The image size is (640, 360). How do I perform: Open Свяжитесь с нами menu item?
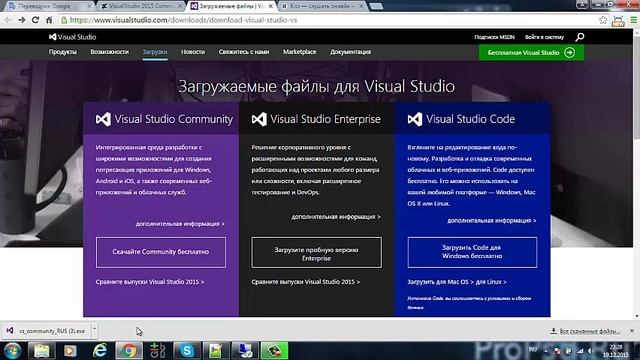coord(244,52)
